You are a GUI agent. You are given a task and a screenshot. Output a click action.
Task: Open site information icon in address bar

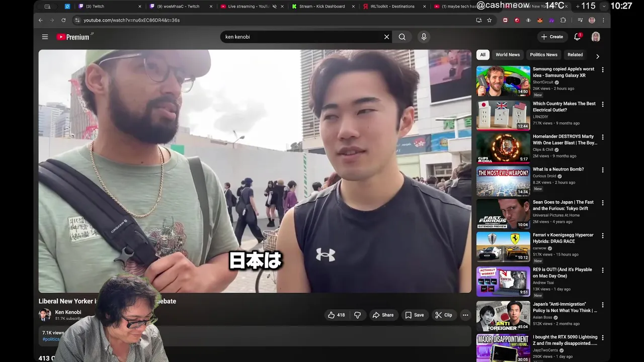click(x=77, y=20)
